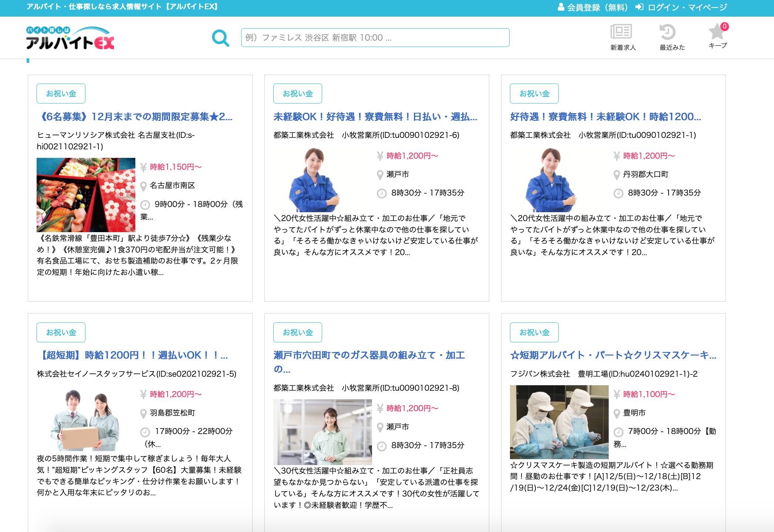The height and width of the screenshot is (532, 774).
Task: Click お祝い金 tag on 超短期 card
Action: coord(61,332)
